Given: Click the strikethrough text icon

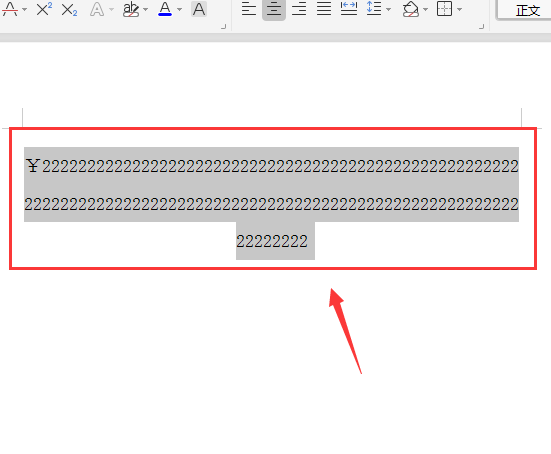Looking at the screenshot, I should [x=10, y=9].
